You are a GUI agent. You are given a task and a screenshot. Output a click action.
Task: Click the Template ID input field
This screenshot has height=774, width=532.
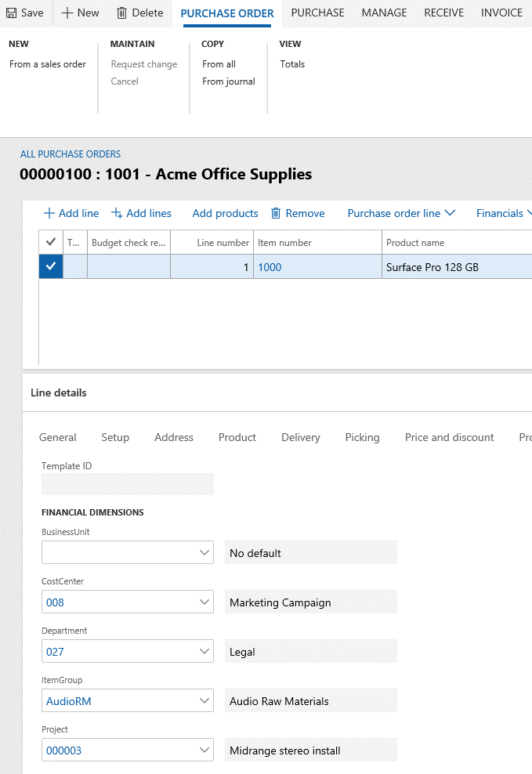pyautogui.click(x=127, y=484)
